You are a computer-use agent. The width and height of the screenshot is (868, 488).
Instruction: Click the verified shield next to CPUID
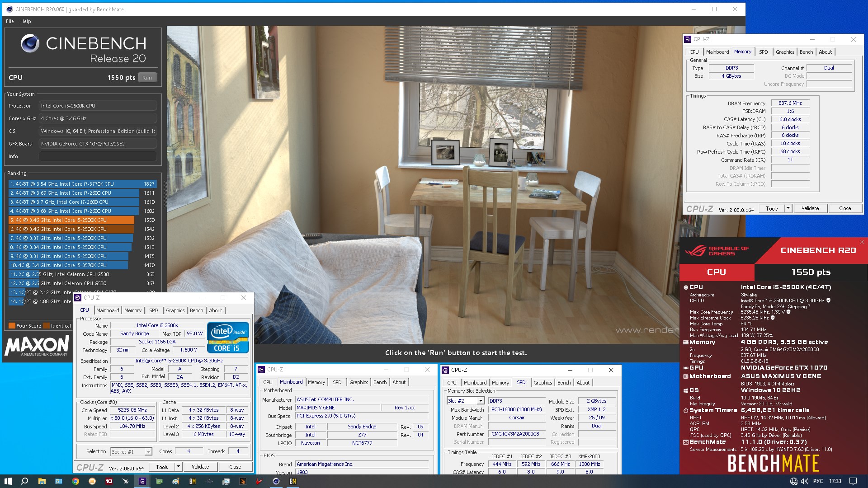click(x=828, y=300)
